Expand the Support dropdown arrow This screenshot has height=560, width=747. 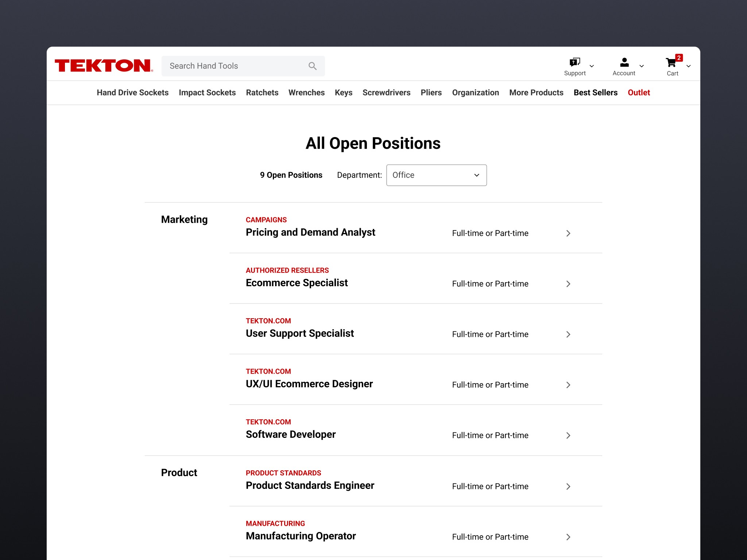tap(592, 66)
